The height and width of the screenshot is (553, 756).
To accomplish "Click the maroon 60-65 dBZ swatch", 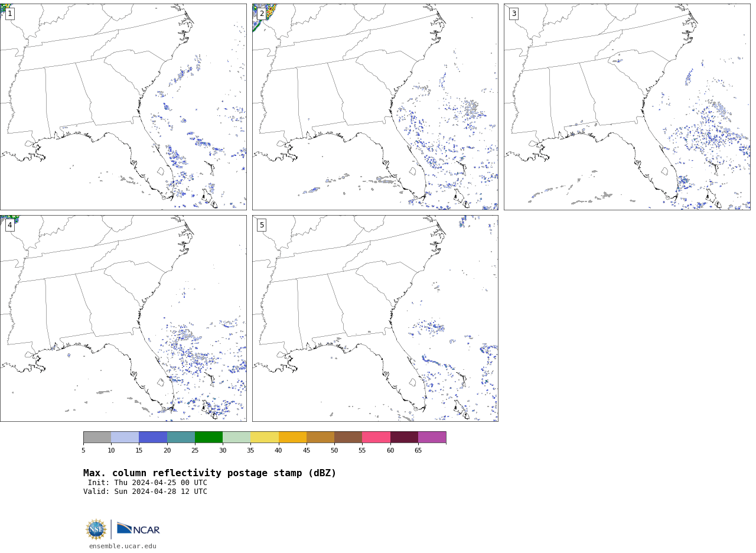I will click(404, 437).
